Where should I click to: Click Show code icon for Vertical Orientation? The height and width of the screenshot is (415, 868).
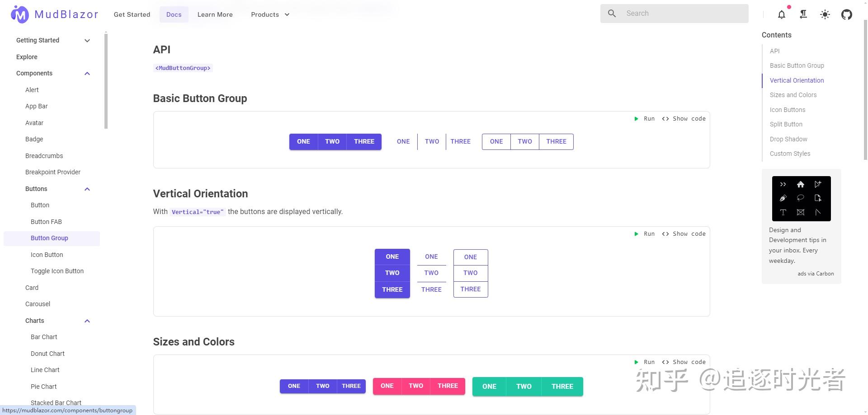tap(665, 234)
